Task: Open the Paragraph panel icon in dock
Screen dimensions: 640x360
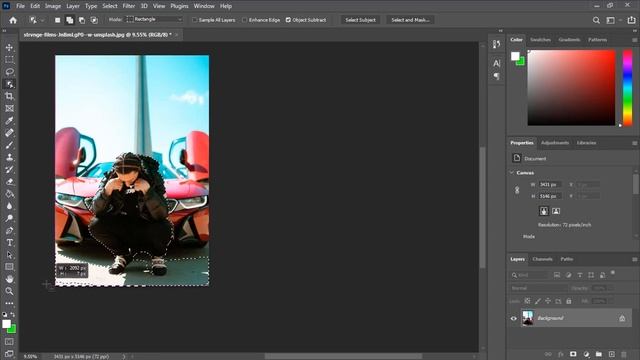Action: pyautogui.click(x=496, y=76)
